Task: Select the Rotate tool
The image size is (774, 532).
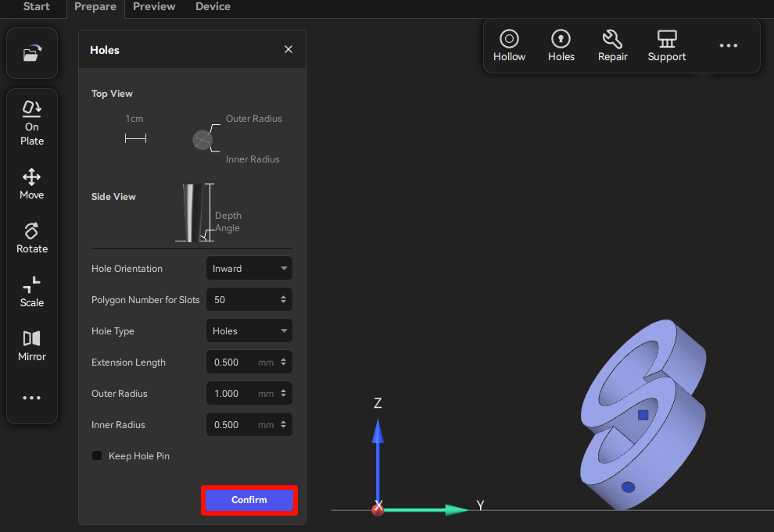Action: [32, 237]
